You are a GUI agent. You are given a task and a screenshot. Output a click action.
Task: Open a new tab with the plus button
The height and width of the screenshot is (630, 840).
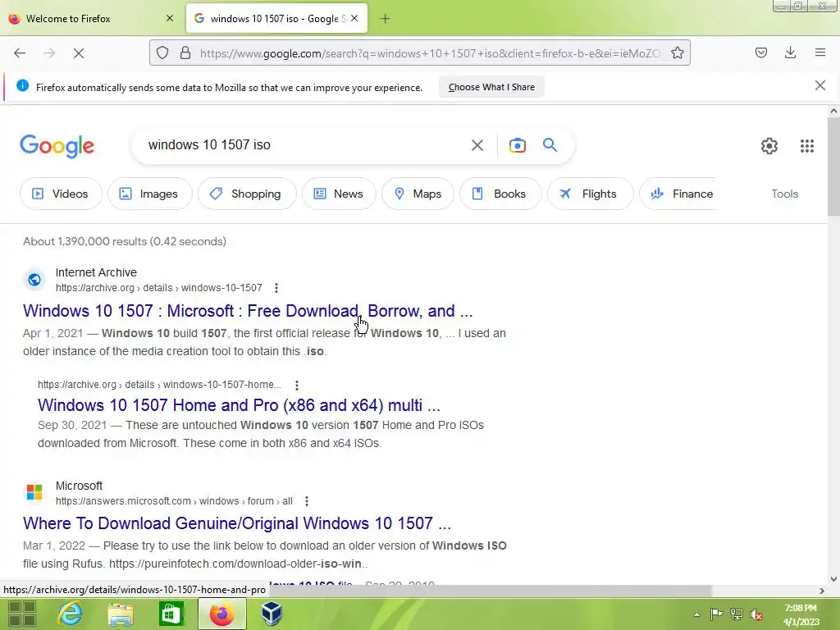385,19
